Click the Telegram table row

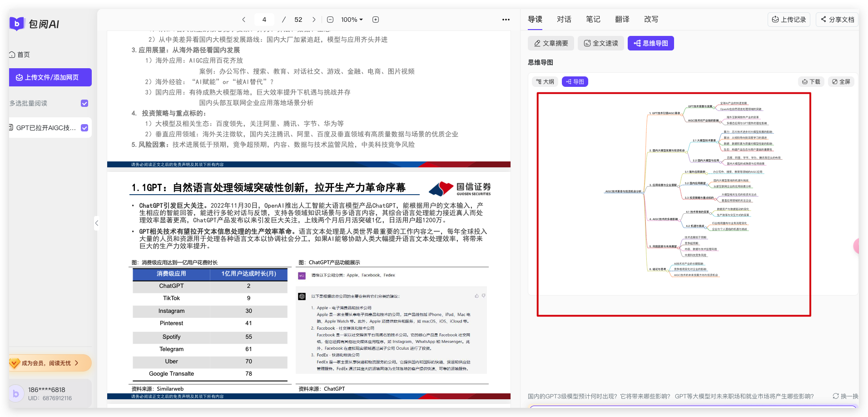pos(210,349)
